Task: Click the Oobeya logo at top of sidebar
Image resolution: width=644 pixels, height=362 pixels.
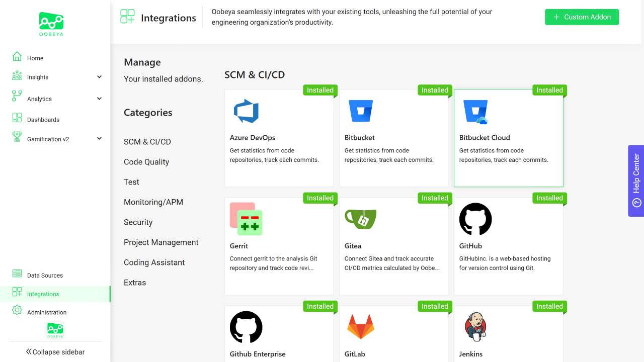Action: 51,24
